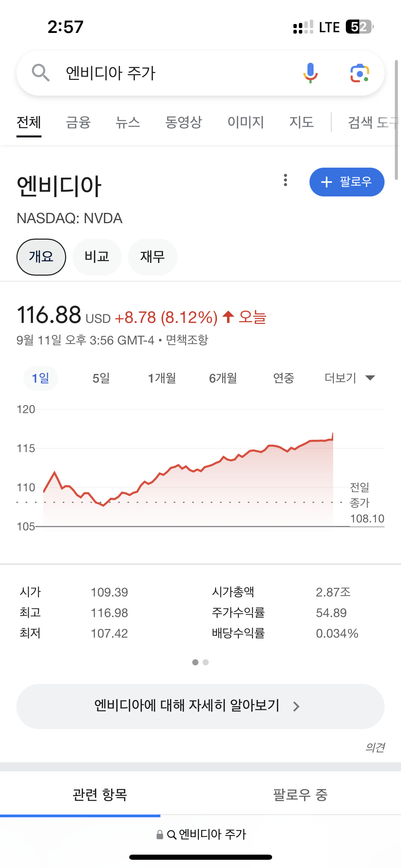Open the 뉴스 search tab
Image resolution: width=401 pixels, height=868 pixels.
128,122
